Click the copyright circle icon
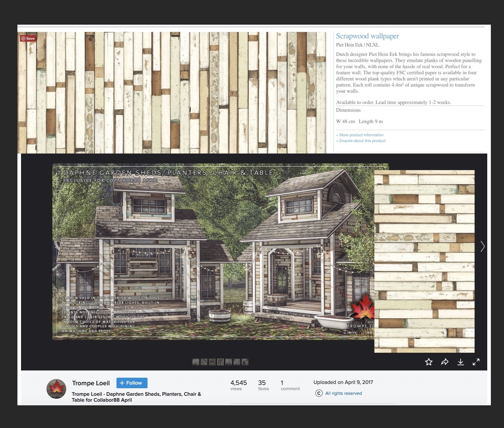The height and width of the screenshot is (428, 504). click(319, 393)
